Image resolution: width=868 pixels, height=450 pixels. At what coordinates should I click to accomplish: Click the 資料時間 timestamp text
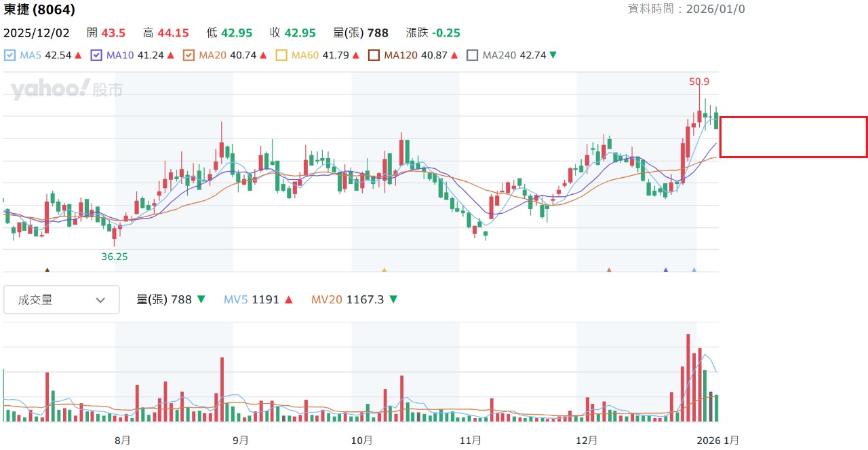[686, 9]
